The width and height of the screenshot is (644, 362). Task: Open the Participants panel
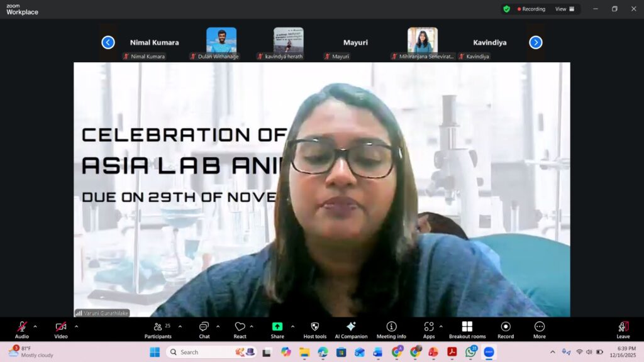click(158, 329)
